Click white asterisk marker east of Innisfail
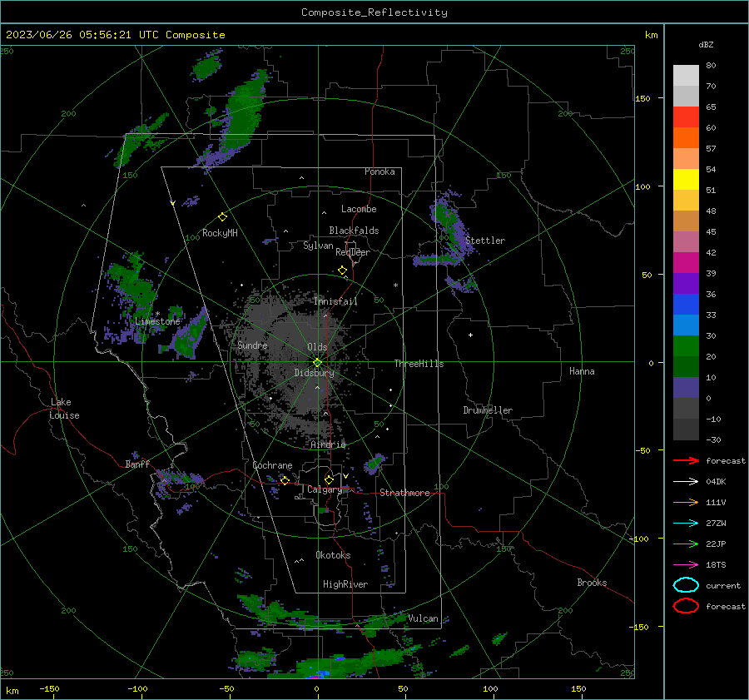Viewport: 749px width, 700px height. (395, 285)
